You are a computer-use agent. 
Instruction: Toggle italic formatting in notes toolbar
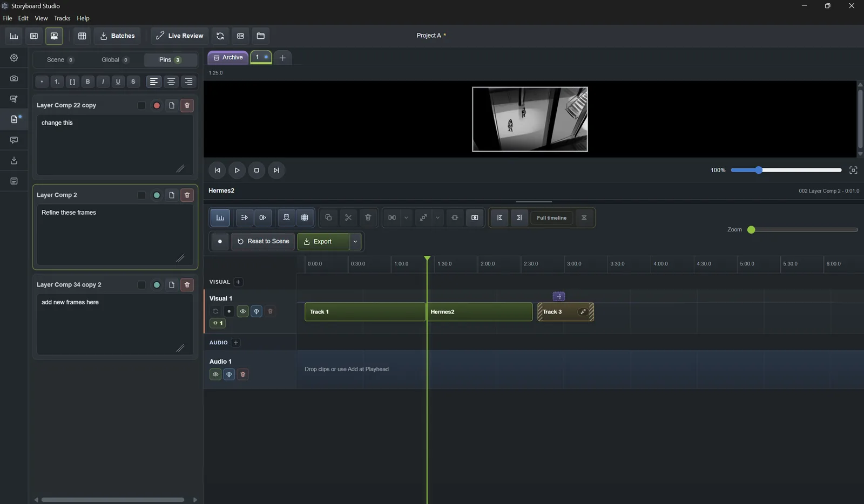pos(103,81)
